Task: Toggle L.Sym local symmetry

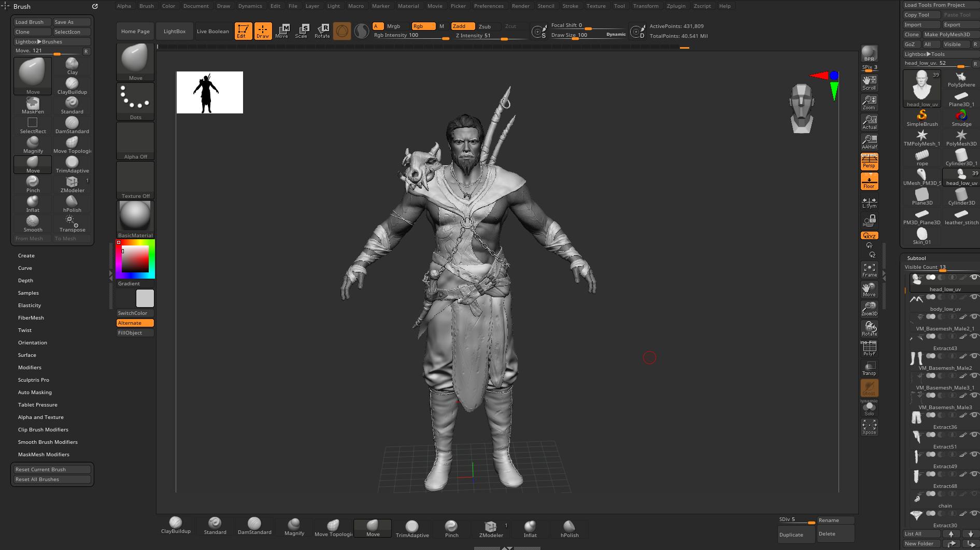Action: [x=869, y=202]
